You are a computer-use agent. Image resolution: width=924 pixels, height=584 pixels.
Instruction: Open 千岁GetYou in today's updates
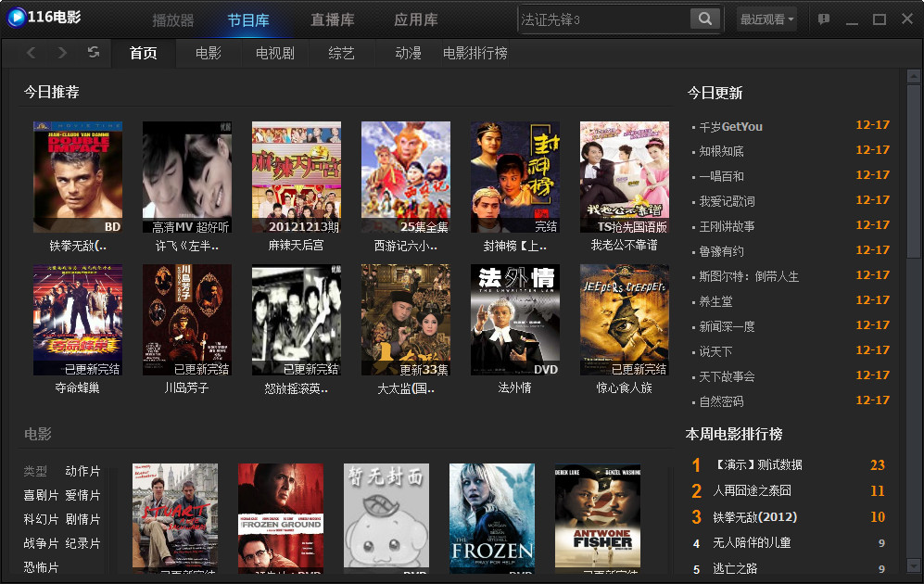[730, 127]
